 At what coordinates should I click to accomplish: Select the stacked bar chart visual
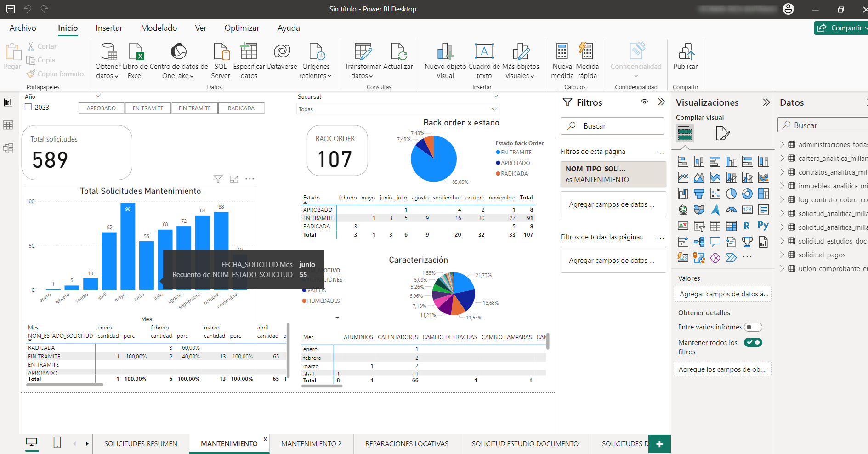tap(683, 161)
